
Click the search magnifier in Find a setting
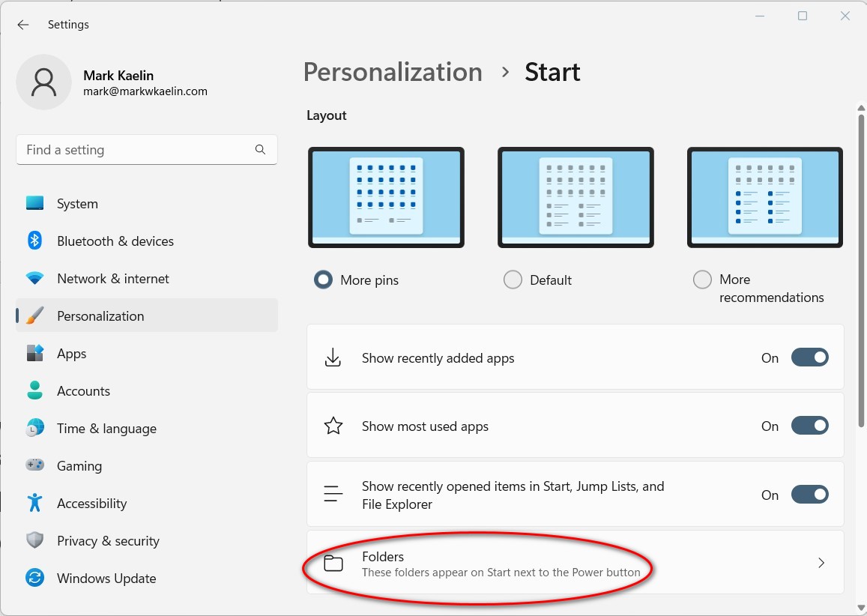pos(260,149)
